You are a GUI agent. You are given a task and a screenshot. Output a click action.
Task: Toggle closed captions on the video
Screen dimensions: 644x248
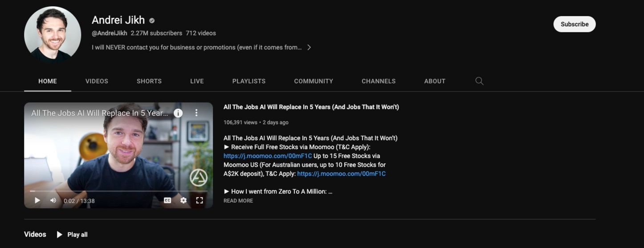click(167, 200)
